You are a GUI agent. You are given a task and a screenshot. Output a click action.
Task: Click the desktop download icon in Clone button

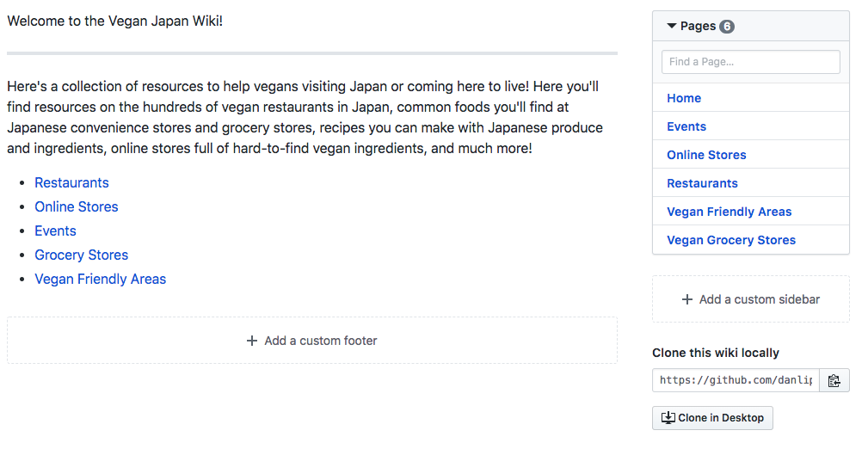(x=668, y=418)
